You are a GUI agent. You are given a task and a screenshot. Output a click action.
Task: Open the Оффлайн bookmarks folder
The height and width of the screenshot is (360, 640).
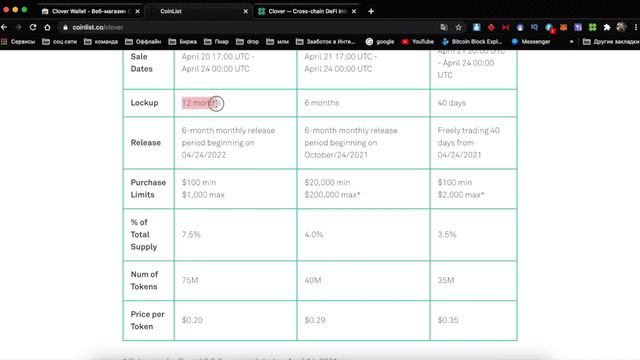click(x=143, y=42)
